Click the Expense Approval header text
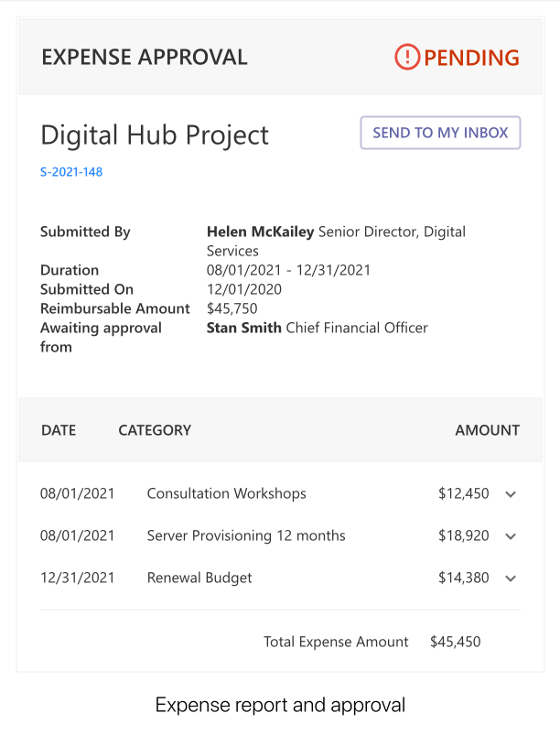This screenshot has height=735, width=560. tap(145, 57)
